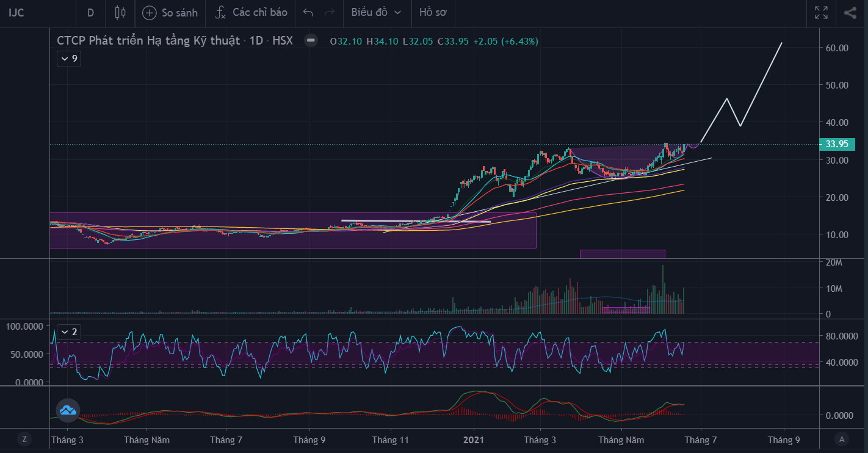Click the plus icon beside So sánh
This screenshot has width=868, height=453.
coord(150,12)
